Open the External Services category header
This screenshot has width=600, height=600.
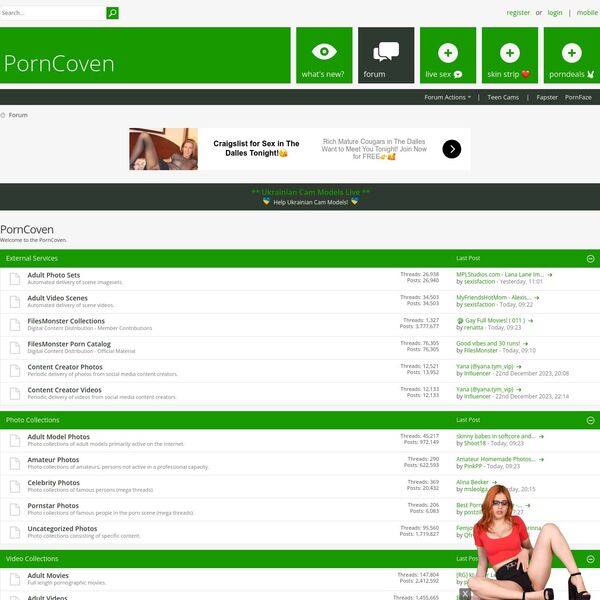pos(32,258)
